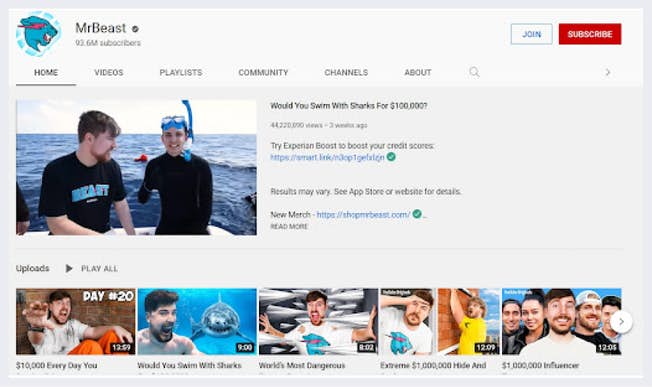Open the shopmrbeast.com merch link
The height and width of the screenshot is (387, 652).
[x=363, y=214]
